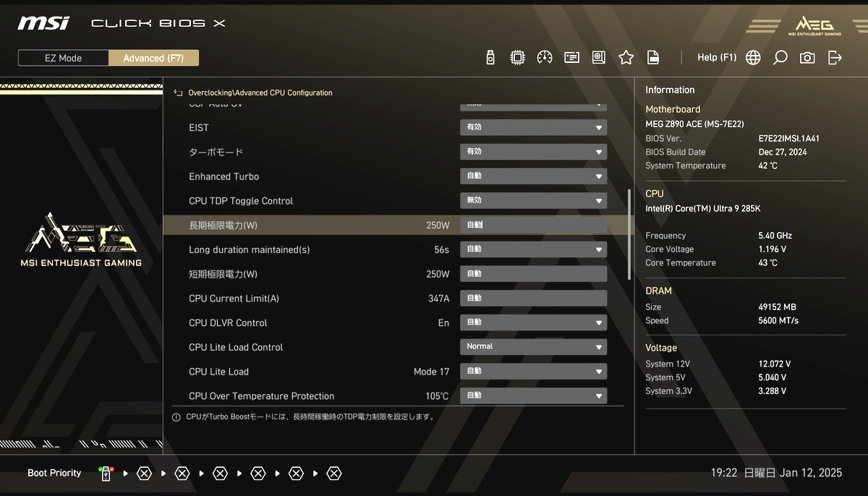
Task: Click settings list vertical scrollbar
Action: click(629, 234)
